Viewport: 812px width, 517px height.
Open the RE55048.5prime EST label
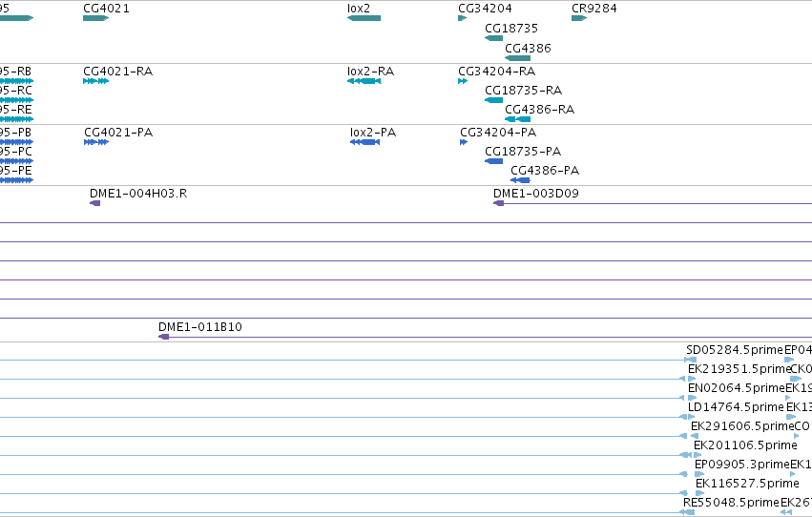coord(731,503)
